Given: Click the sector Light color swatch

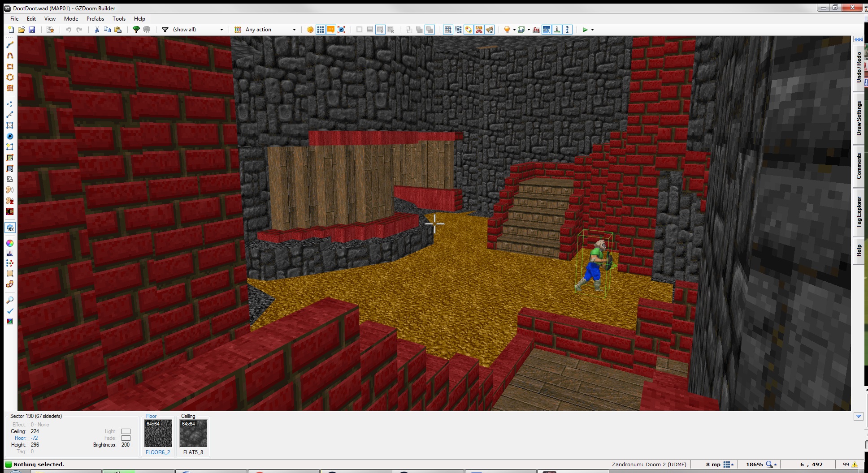Looking at the screenshot, I should click(x=126, y=431).
